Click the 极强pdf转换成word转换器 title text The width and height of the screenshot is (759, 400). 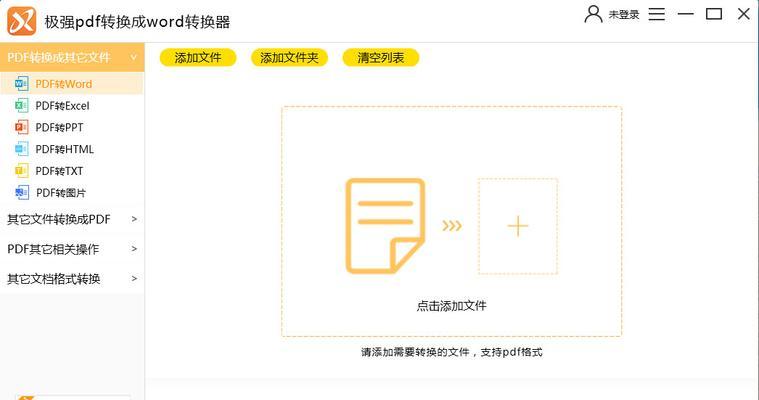click(137, 22)
